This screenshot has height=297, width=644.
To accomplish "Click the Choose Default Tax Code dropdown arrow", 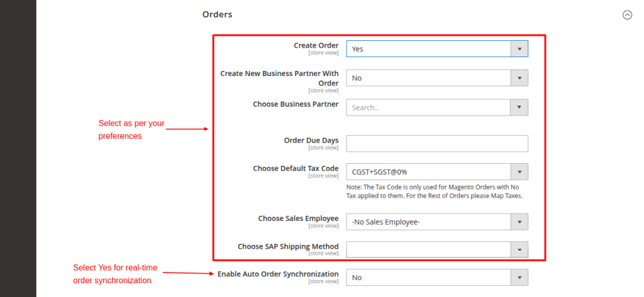I will click(519, 171).
